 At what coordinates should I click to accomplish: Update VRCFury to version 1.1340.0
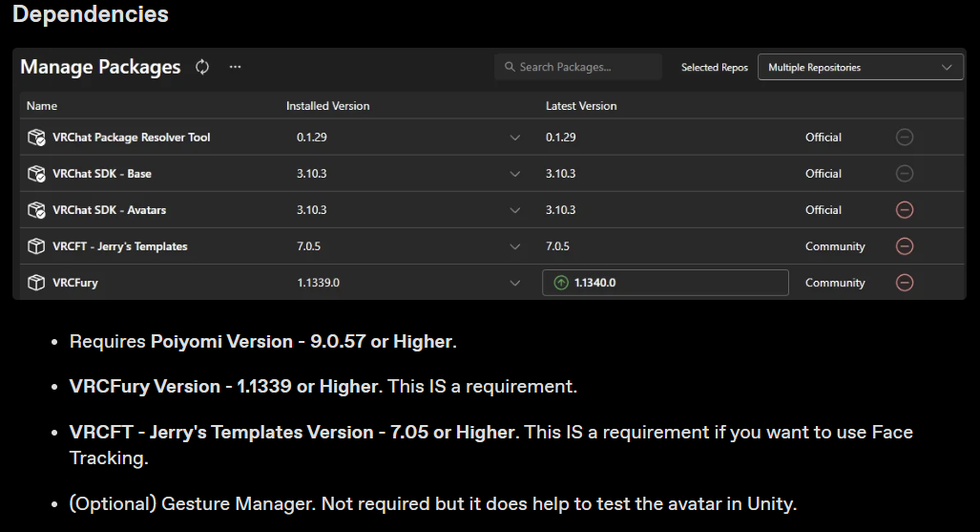coord(665,283)
